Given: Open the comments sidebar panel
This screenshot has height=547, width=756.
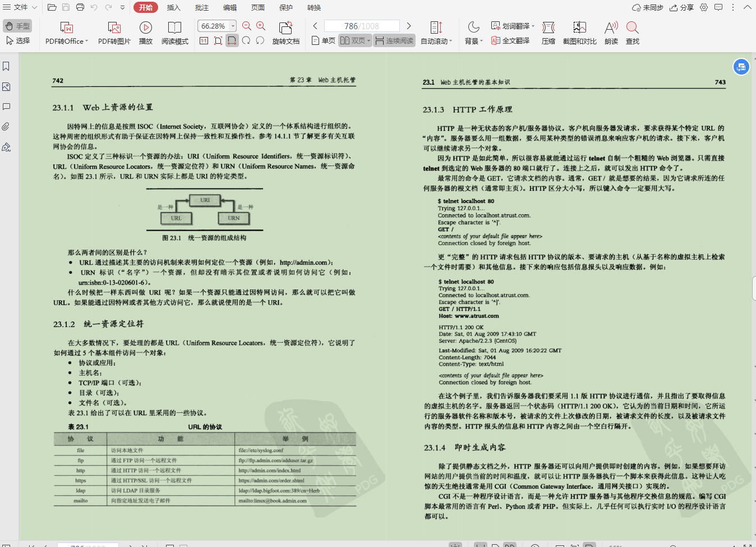Looking at the screenshot, I should click(6, 107).
